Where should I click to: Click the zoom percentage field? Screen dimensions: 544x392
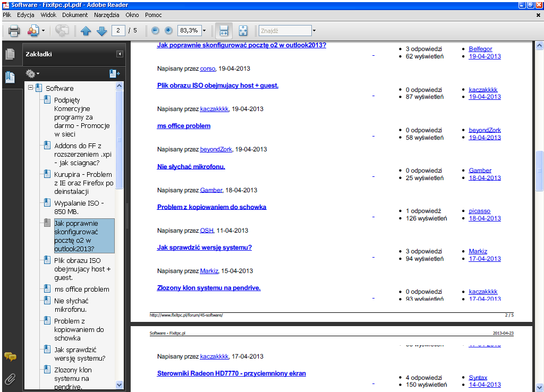190,30
